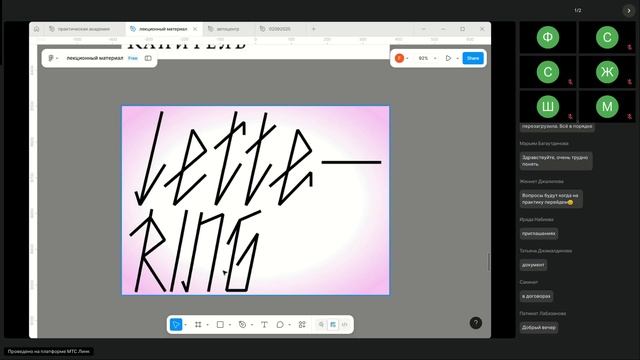Click the blue Share button
The height and width of the screenshot is (360, 640).
point(473,58)
